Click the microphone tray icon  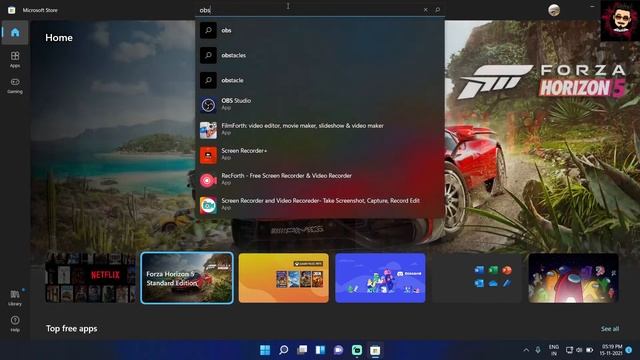point(538,350)
